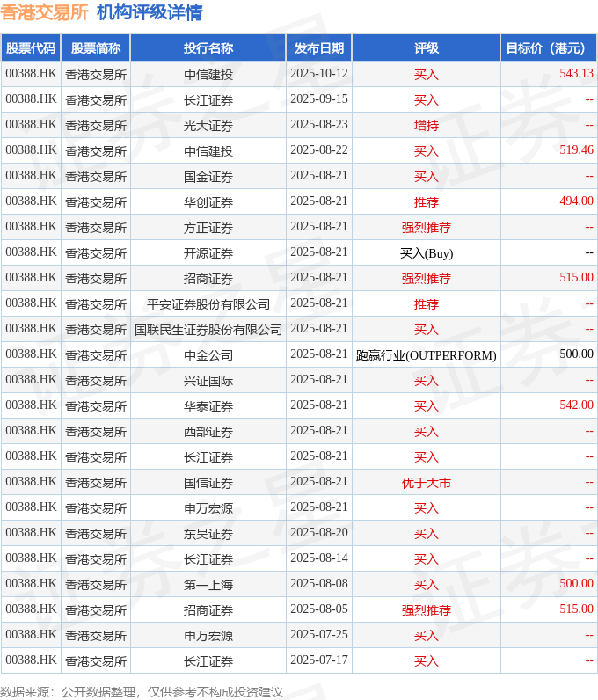Select the 2025-10-12 release date
The width and height of the screenshot is (598, 700).
(319, 74)
